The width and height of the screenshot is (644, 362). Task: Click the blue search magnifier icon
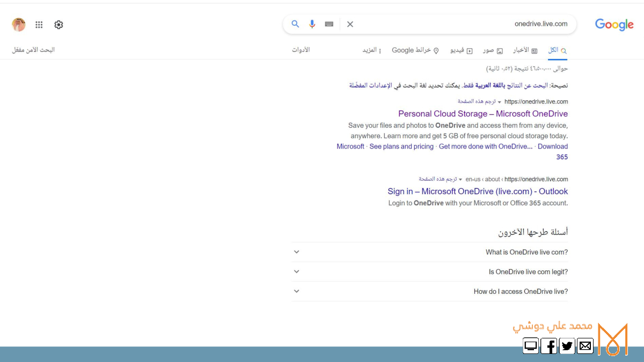[x=295, y=24]
